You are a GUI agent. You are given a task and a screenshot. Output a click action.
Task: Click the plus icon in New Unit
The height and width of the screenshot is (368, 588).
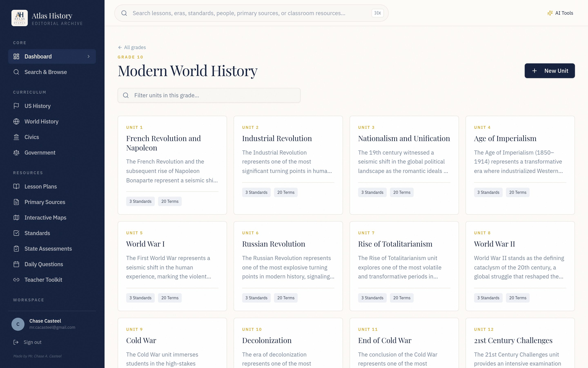534,71
